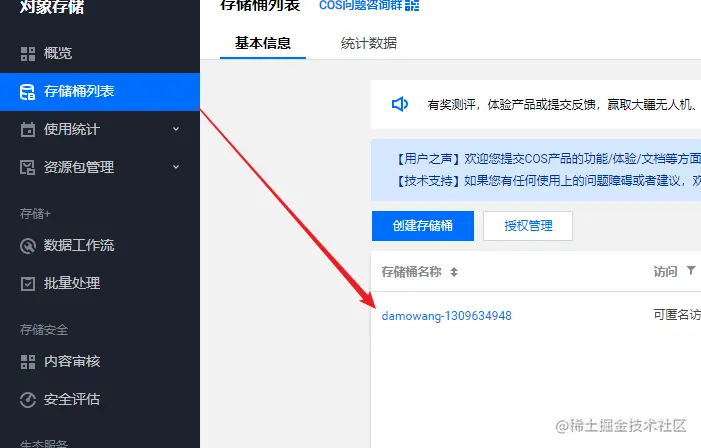This screenshot has height=448, width=701.
Task: Switch to the 统计数据 tab
Action: 369,43
